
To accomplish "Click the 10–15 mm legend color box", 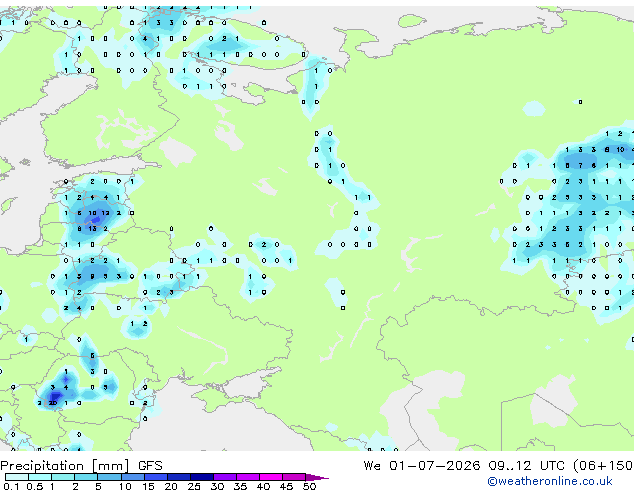I will pos(133,477).
